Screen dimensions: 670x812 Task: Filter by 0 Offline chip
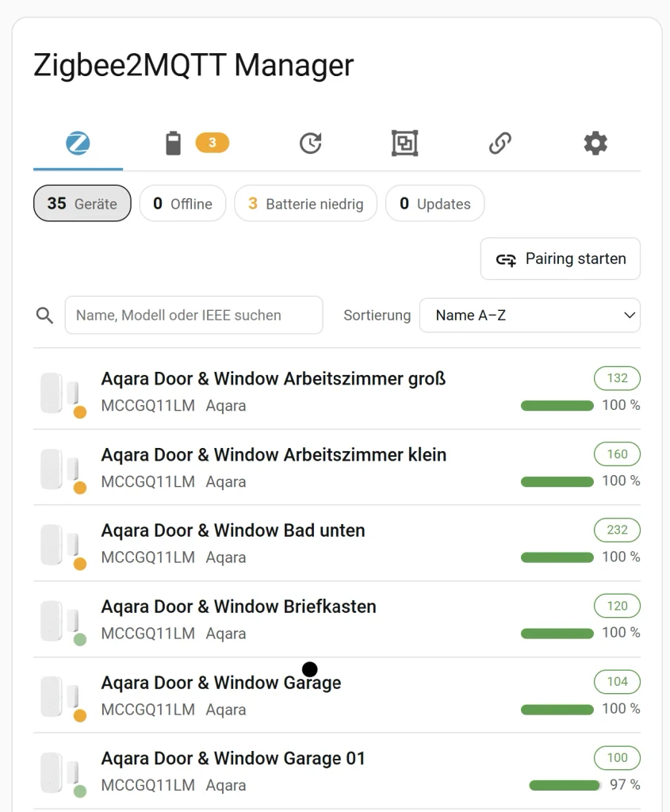(183, 204)
